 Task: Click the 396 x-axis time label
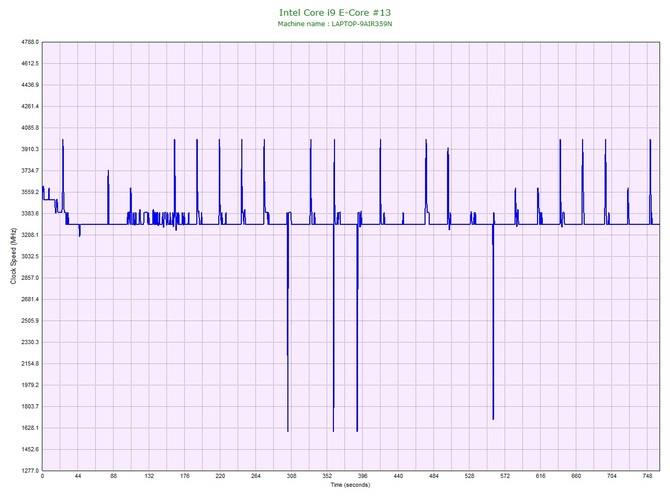362,476
